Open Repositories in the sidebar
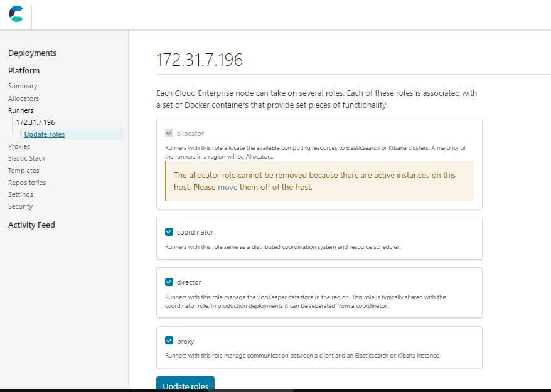Image resolution: width=551 pixels, height=392 pixels. [x=26, y=183]
